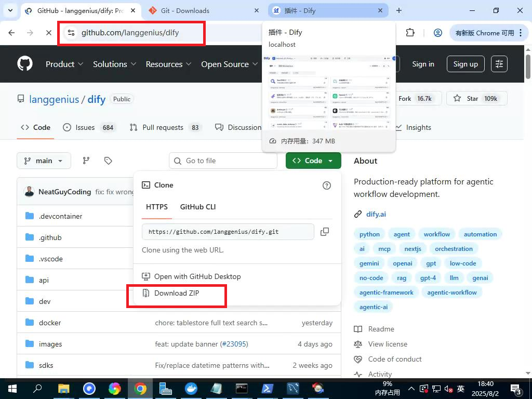Open the tab search chevron

(x=10, y=10)
